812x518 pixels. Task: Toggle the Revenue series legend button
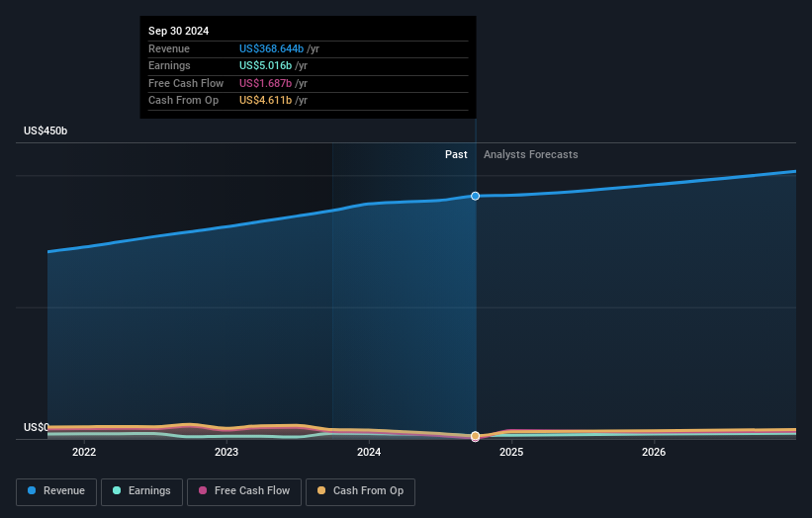56,491
